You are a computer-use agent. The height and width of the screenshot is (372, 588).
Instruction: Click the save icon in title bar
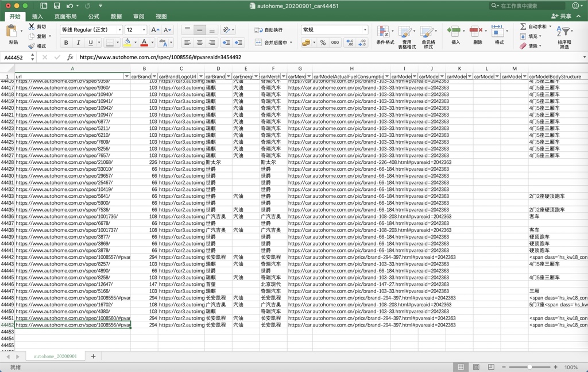pyautogui.click(x=57, y=6)
